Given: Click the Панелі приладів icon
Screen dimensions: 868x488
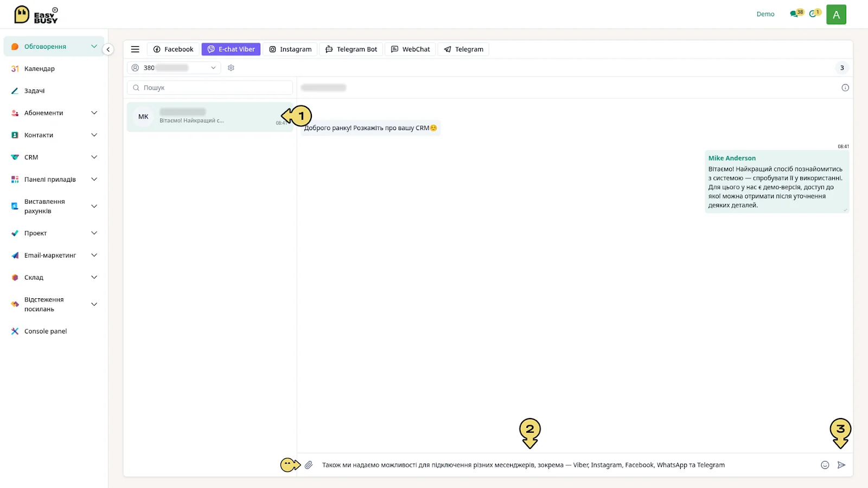Looking at the screenshot, I should point(15,179).
